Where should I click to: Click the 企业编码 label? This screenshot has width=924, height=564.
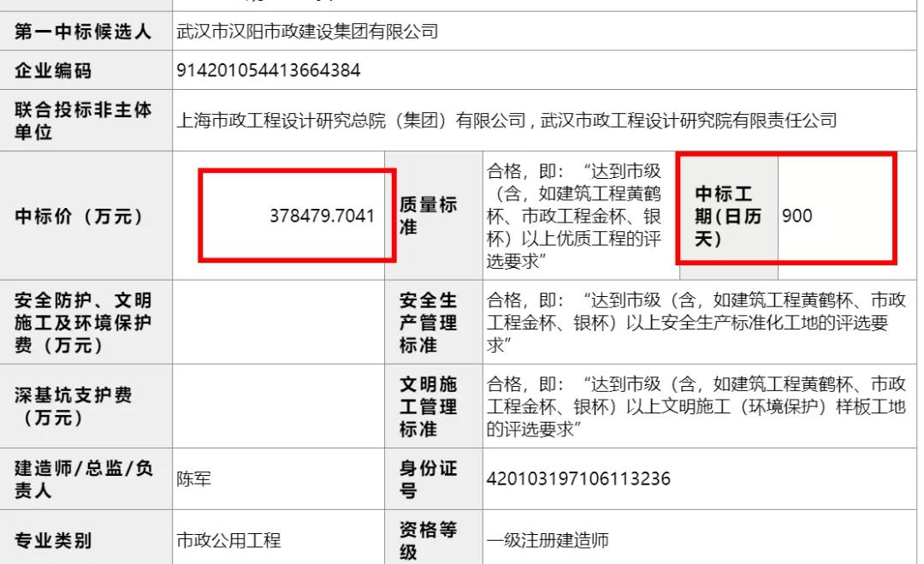(53, 71)
